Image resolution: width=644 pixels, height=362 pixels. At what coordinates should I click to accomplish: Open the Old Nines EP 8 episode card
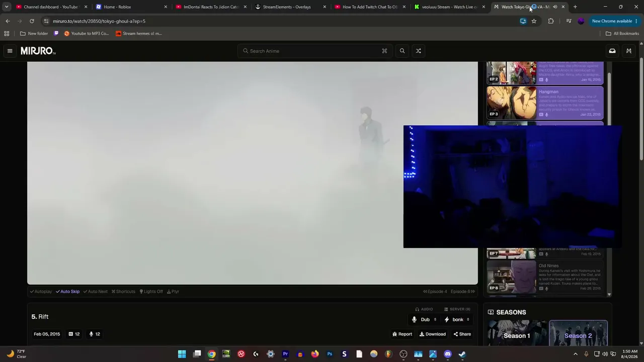tap(545, 277)
